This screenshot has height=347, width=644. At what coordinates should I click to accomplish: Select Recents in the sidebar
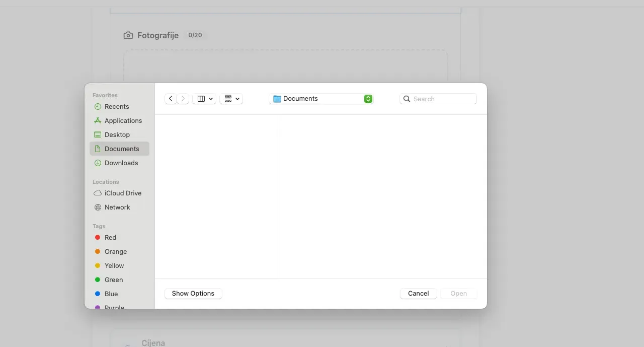(117, 107)
